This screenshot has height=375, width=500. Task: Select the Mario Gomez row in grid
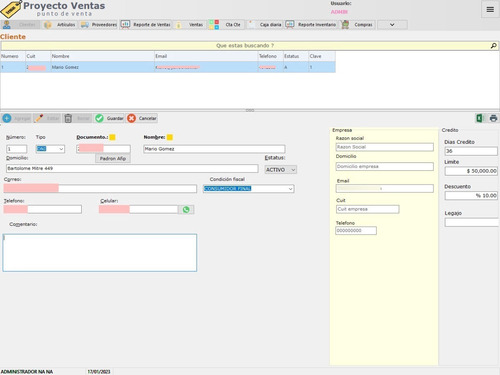coord(168,67)
